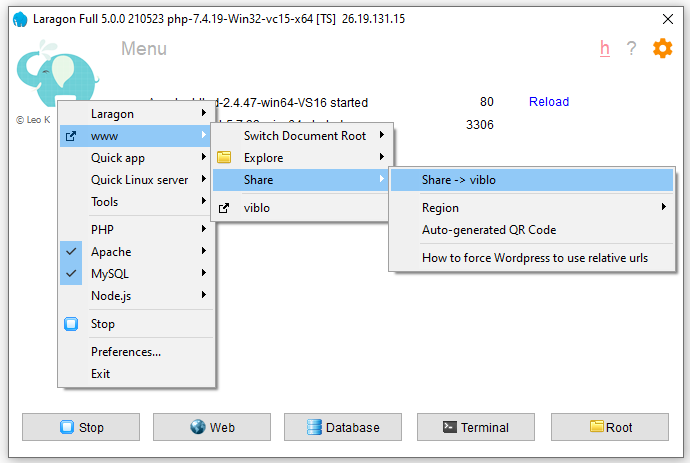This screenshot has width=690, height=463.
Task: Toggle the MySQL checkmark in menu
Action: pos(71,274)
